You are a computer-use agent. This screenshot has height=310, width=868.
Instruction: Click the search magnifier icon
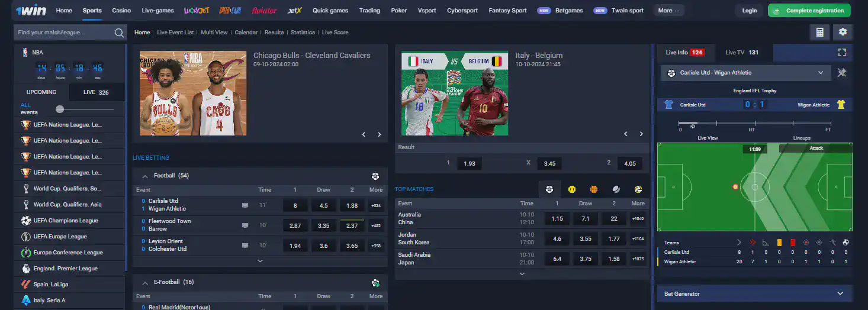pyautogui.click(x=119, y=33)
